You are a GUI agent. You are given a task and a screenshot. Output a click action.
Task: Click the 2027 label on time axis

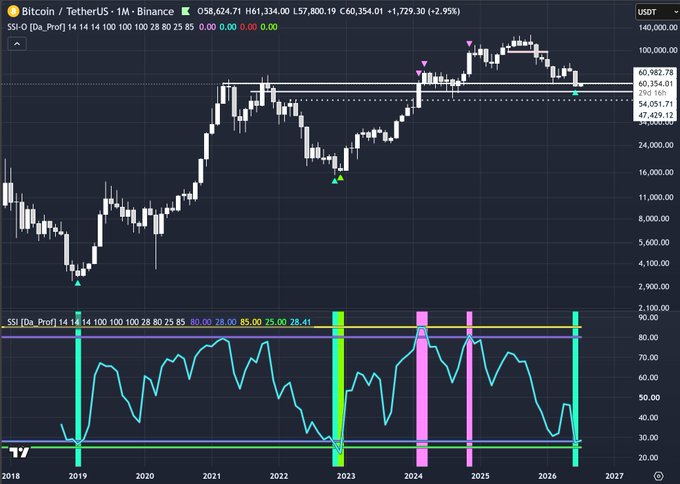[x=615, y=476]
